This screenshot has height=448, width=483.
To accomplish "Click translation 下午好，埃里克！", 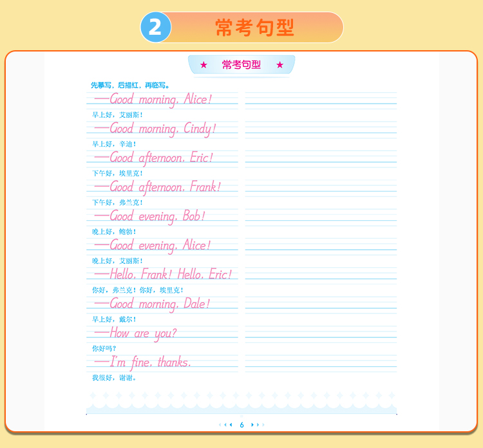I will coord(118,173).
